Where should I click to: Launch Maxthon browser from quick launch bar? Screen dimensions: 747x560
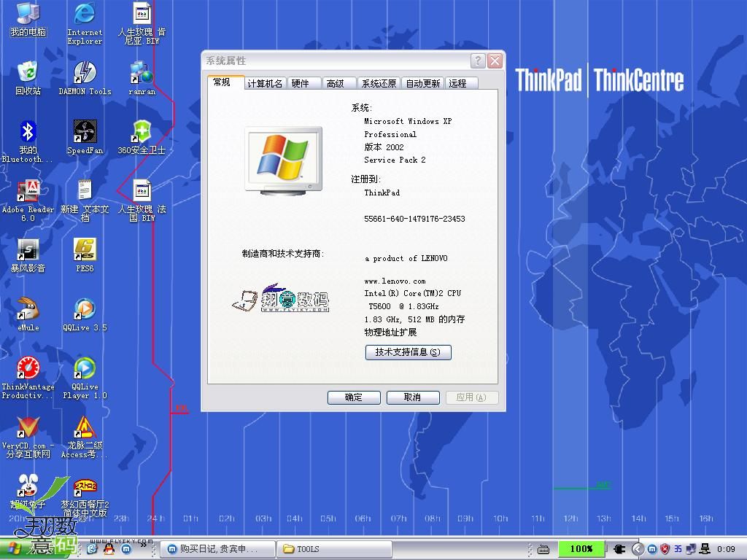pos(126,549)
